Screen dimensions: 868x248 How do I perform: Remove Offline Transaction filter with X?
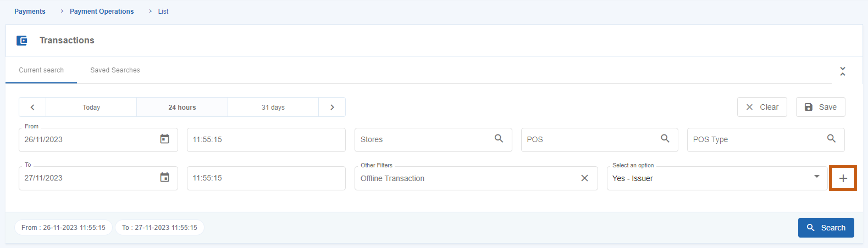point(584,178)
